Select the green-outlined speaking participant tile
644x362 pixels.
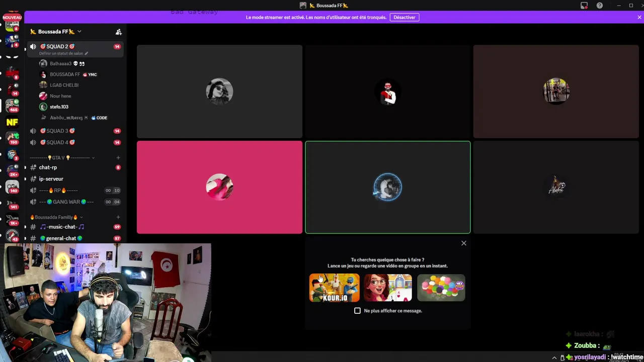388,187
